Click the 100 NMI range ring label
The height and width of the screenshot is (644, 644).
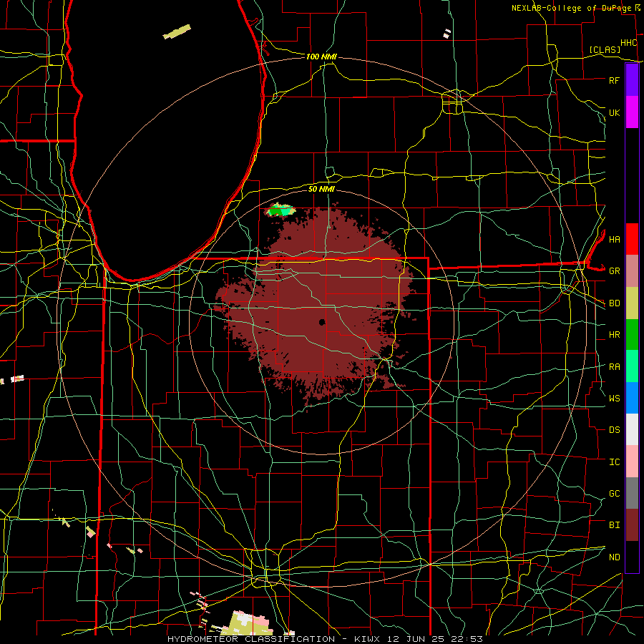click(x=321, y=57)
